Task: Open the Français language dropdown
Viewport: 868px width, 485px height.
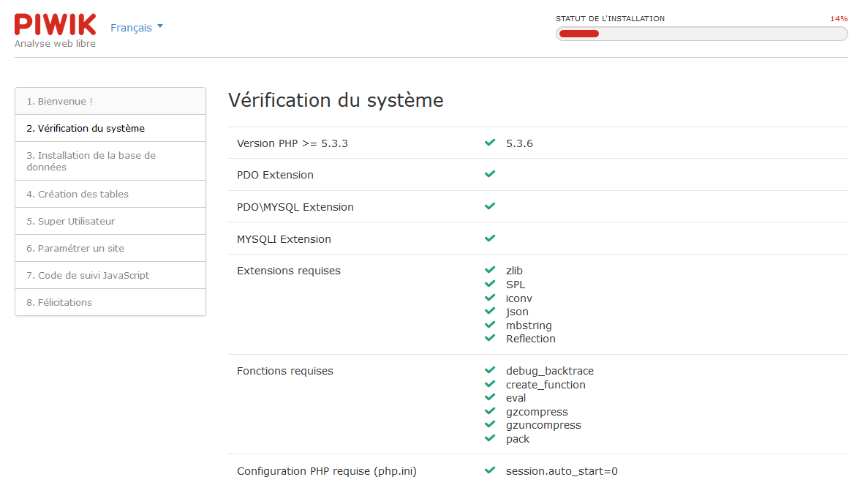Action: pyautogui.click(x=136, y=28)
